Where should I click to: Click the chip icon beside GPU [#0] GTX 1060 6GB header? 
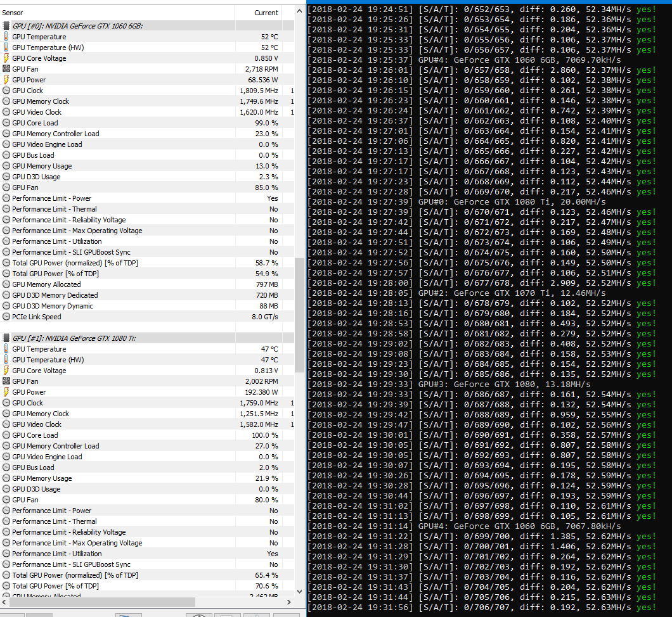click(x=6, y=26)
